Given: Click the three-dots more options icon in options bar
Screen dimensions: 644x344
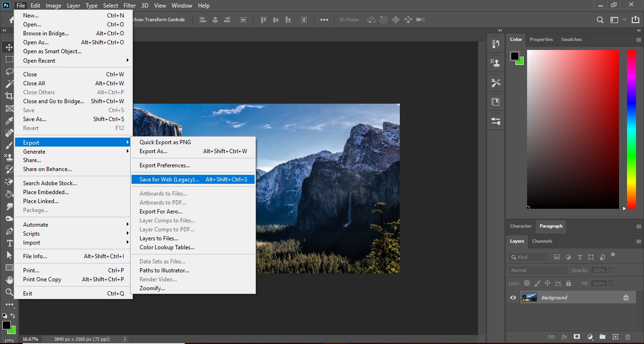Looking at the screenshot, I should (324, 20).
